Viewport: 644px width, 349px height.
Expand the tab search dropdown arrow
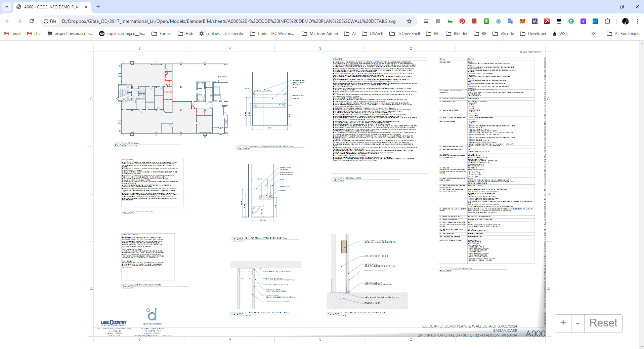pyautogui.click(x=7, y=7)
